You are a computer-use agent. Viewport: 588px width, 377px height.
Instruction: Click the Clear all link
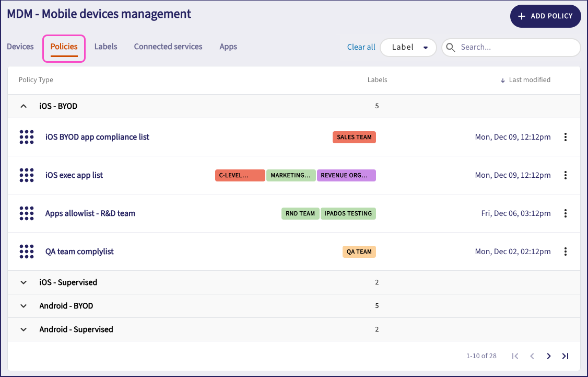(361, 47)
